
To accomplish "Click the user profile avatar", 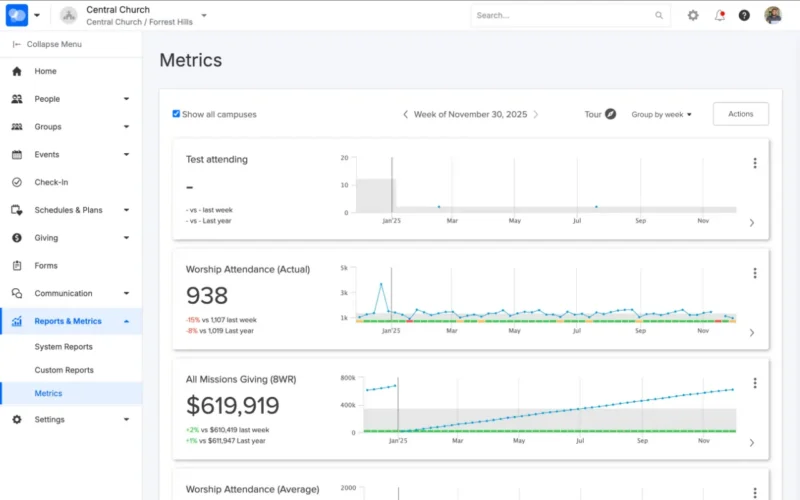I will coord(773,15).
